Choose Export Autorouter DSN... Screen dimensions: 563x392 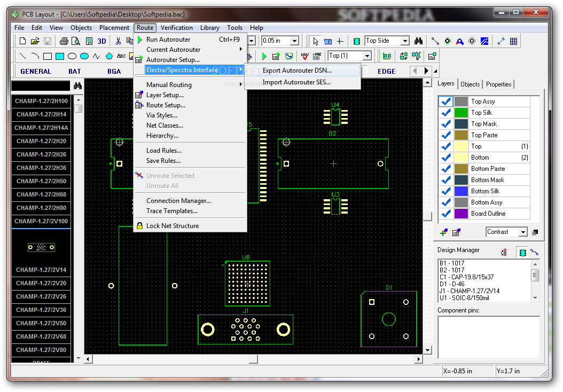pos(302,70)
